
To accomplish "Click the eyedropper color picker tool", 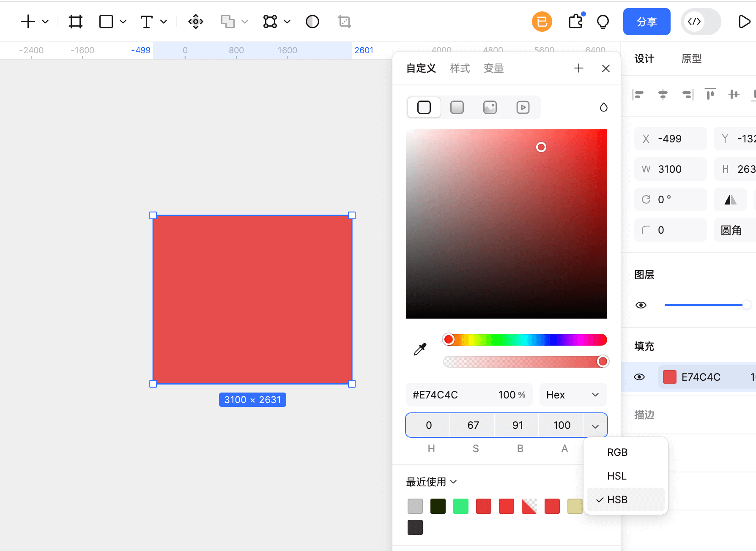I will 420,349.
